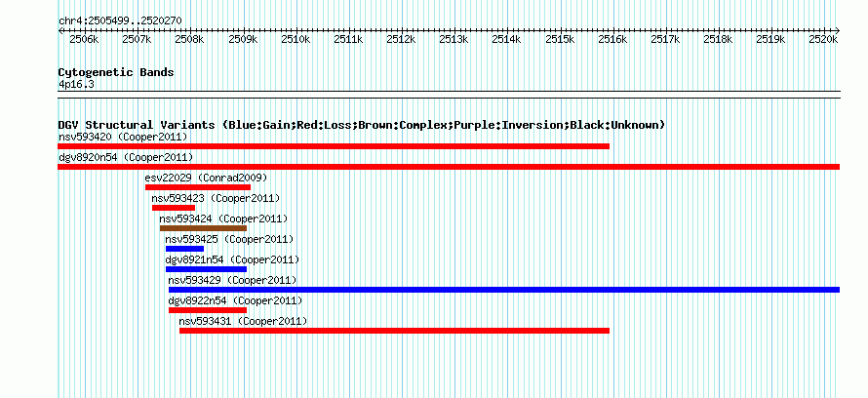Click the 2511k ruler position
The width and height of the screenshot is (868, 398).
click(348, 39)
